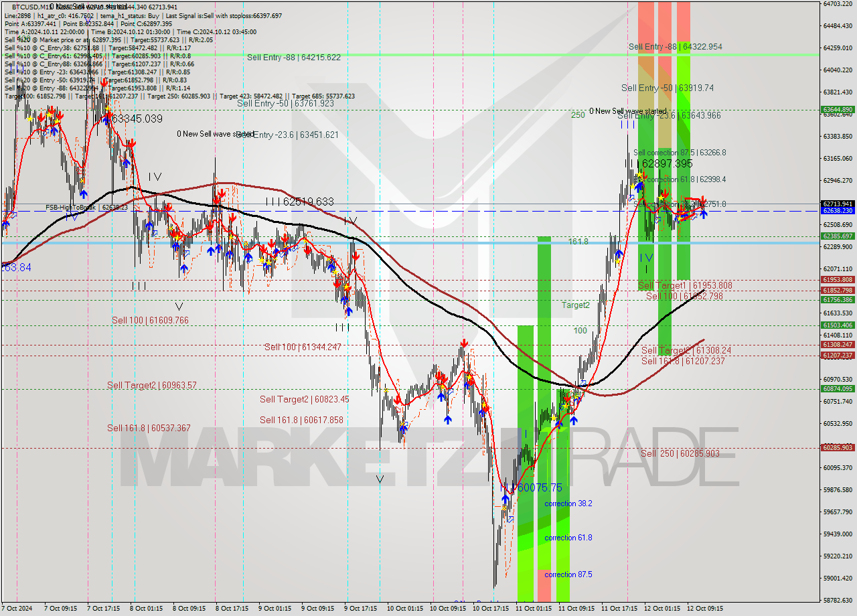Select the 61503.406 green price tag
Viewport: 857px width, 616px height.
838,325
